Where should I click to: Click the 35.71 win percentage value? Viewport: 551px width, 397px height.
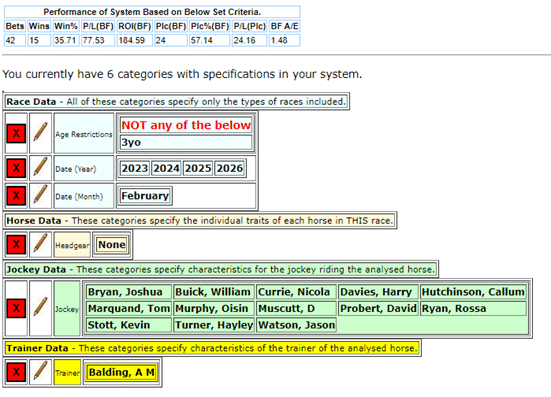[x=66, y=40]
